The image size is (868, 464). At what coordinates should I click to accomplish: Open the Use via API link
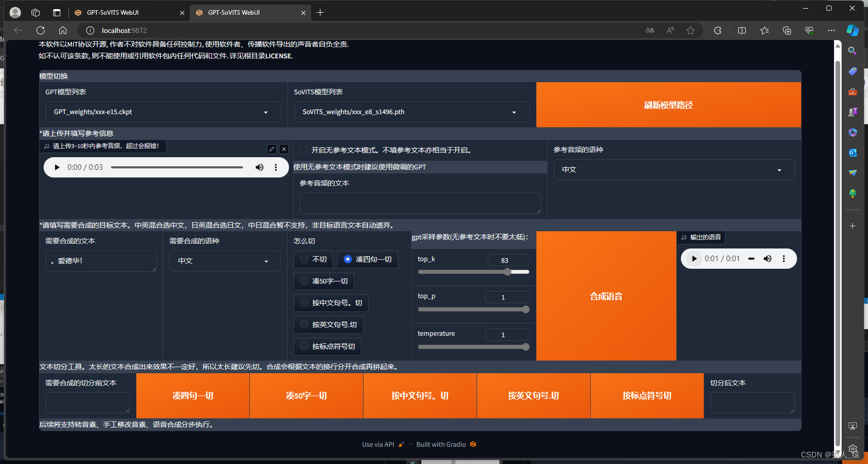tap(383, 445)
